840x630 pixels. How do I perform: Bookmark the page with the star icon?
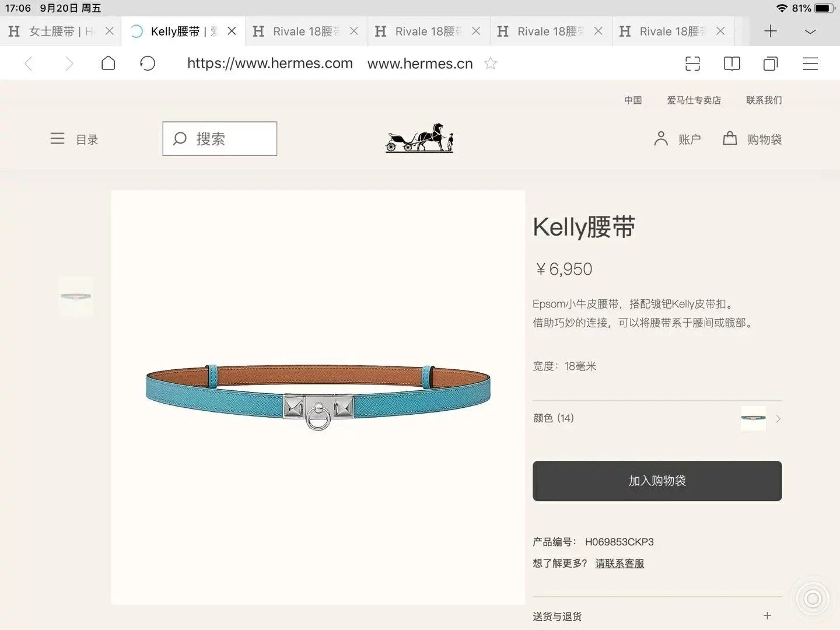[x=491, y=63]
